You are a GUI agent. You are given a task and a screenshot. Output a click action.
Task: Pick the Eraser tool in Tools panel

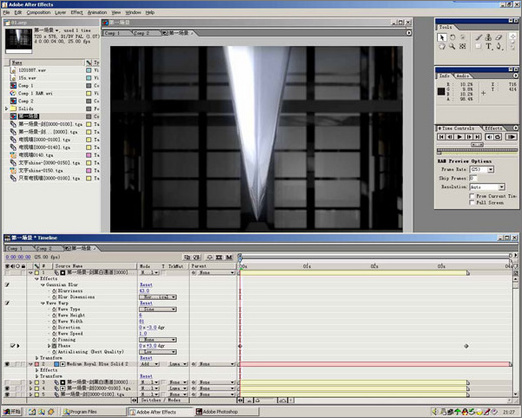[499, 37]
